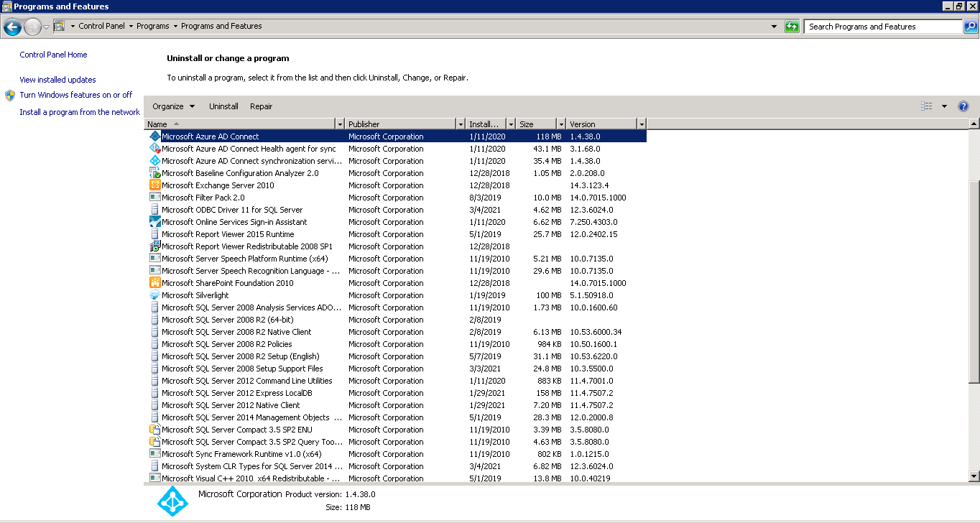The width and height of the screenshot is (980, 523).
Task: Click the SQL Server 2008 R2 (64-bit) icon
Action: click(x=154, y=320)
